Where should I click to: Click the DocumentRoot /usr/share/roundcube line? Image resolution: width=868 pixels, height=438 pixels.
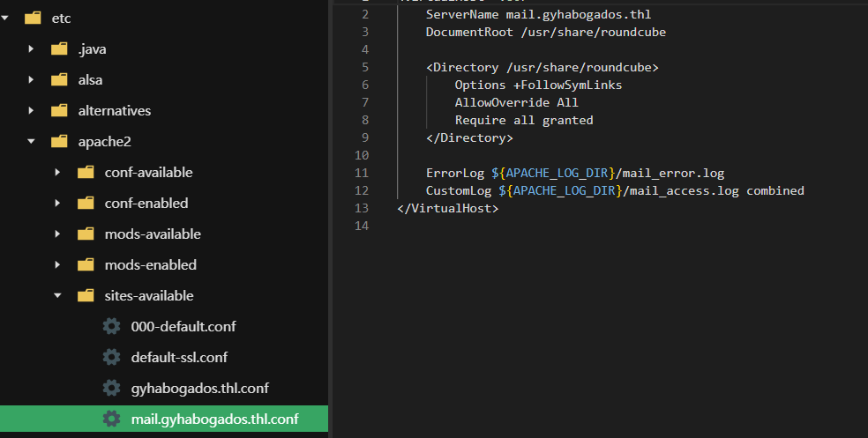click(545, 32)
